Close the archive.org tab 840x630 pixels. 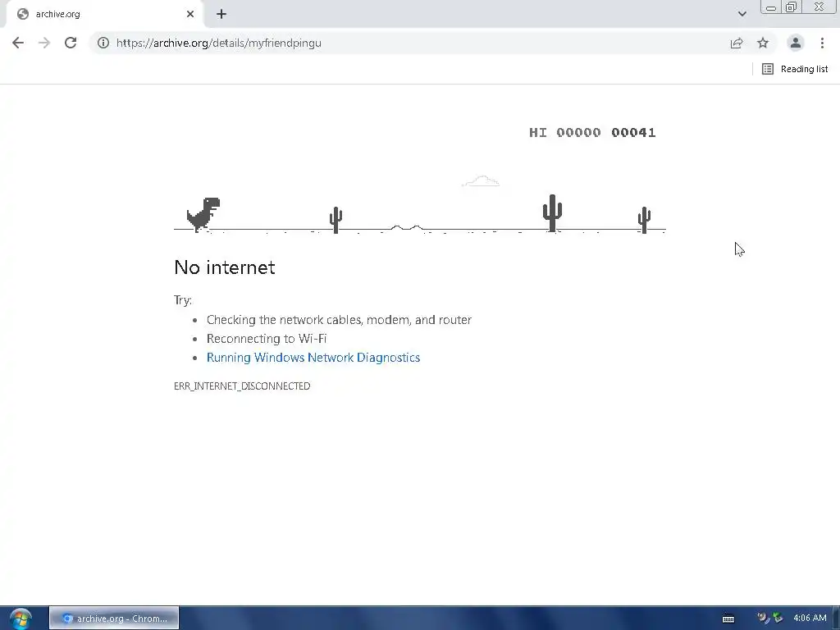190,14
